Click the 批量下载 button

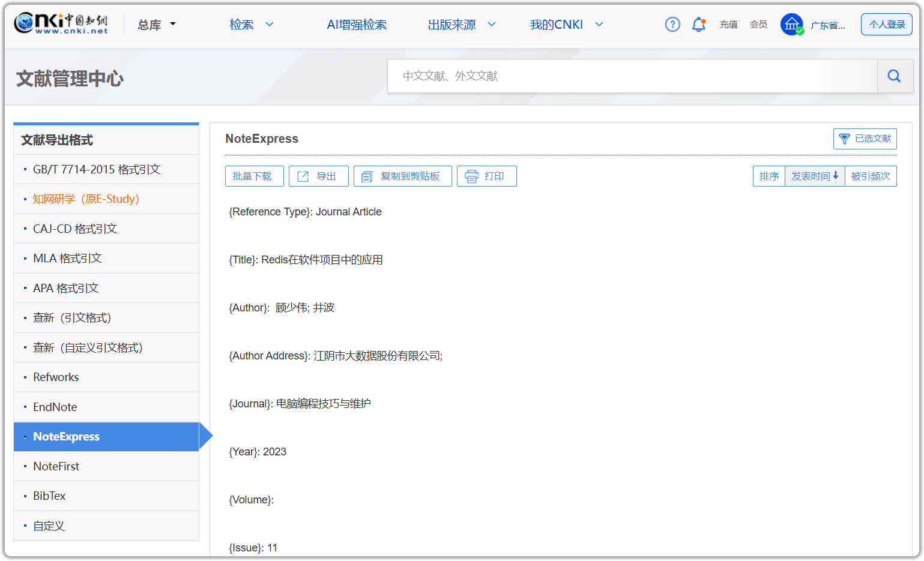pos(255,176)
